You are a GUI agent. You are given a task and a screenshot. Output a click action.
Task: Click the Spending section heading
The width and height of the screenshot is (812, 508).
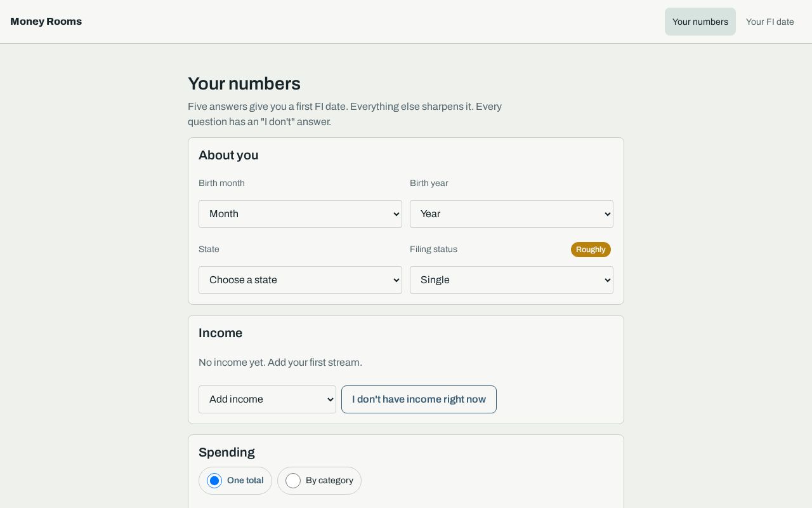[226, 453]
